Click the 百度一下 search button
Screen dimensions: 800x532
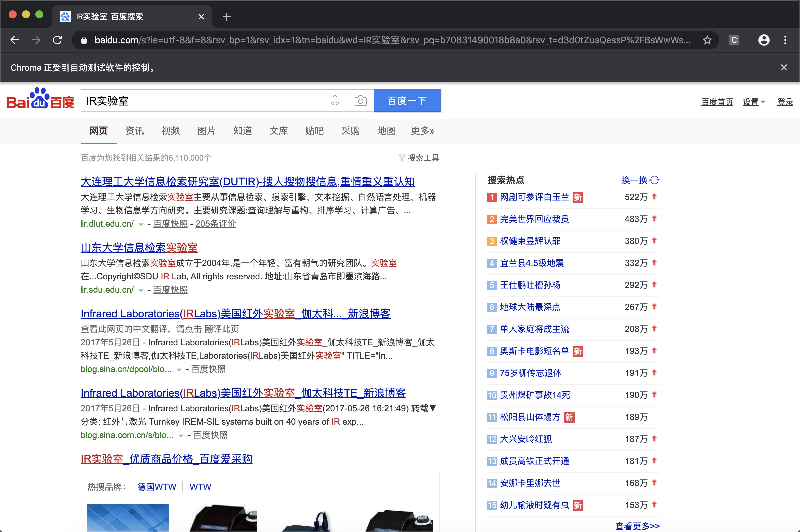(x=407, y=101)
